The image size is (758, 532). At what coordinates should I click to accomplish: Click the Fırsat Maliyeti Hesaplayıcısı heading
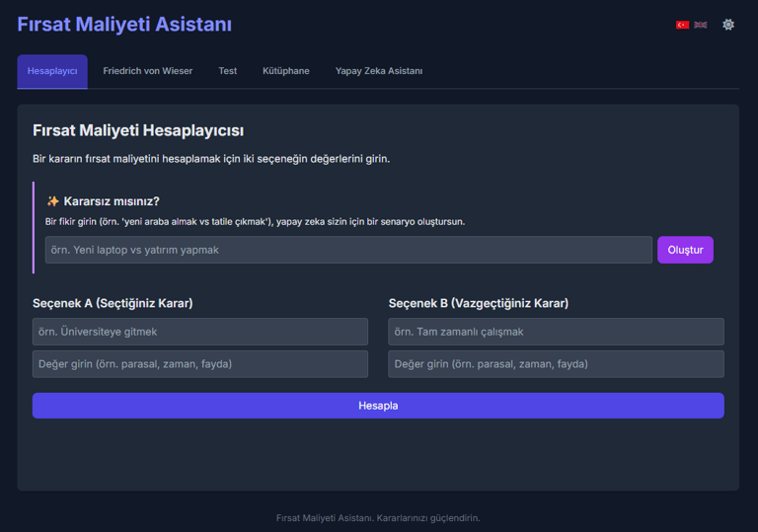(138, 130)
